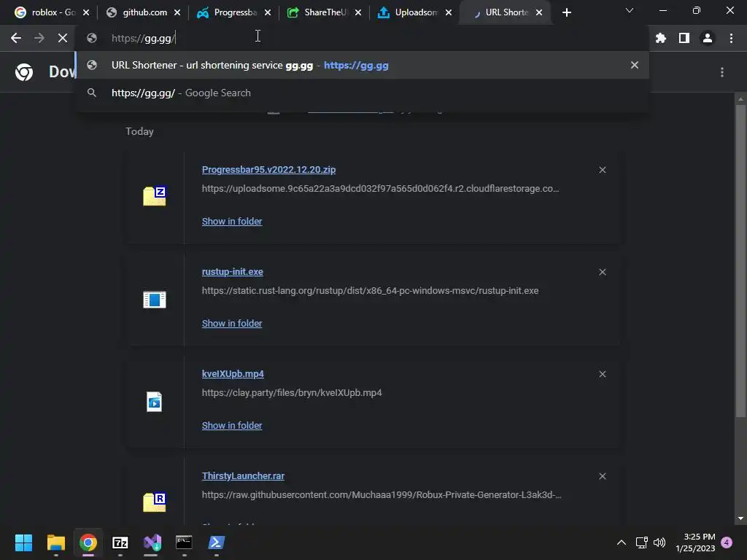Open Visual Studio from the taskbar
747x560 pixels.
pyautogui.click(x=152, y=542)
